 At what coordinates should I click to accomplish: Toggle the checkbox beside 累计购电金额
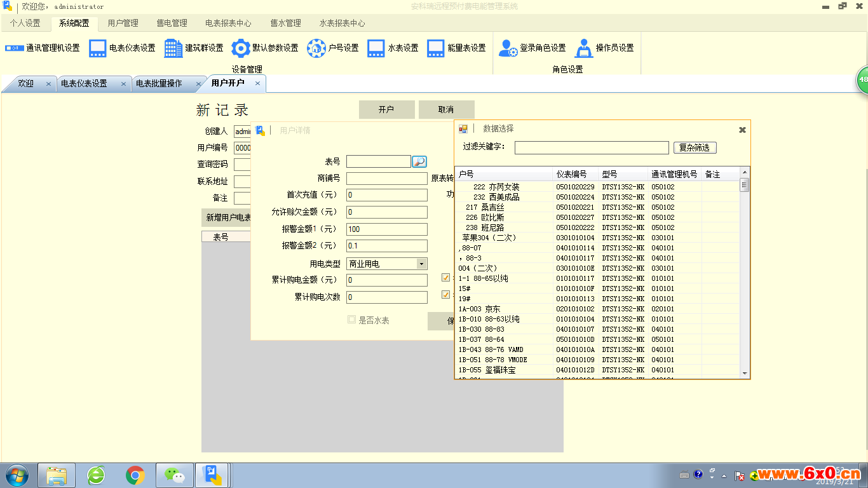point(445,278)
